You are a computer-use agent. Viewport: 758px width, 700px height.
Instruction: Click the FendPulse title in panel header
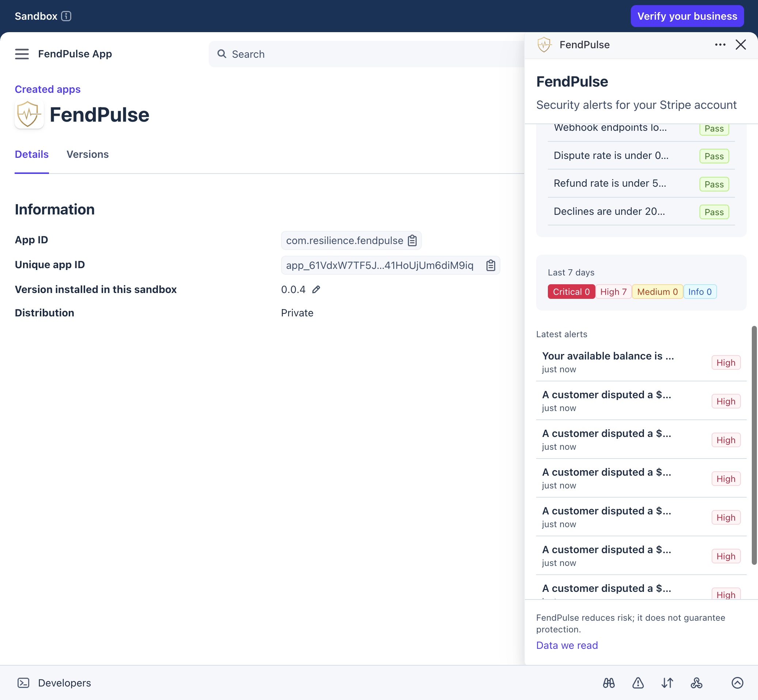tap(584, 45)
